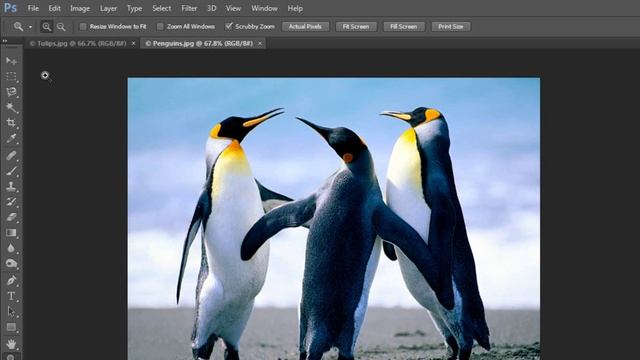Open the Help menu
The width and height of the screenshot is (640, 360).
tap(295, 8)
